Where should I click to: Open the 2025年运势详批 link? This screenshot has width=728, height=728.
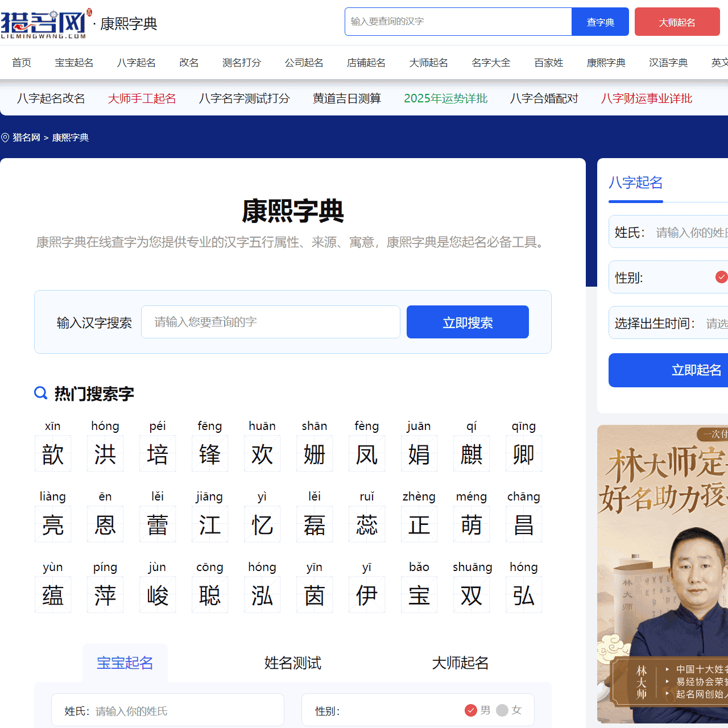point(445,98)
